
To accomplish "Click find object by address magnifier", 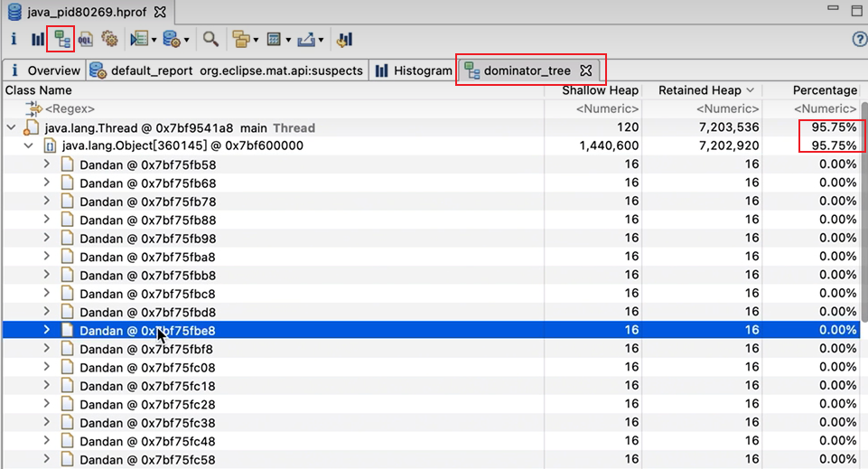I will click(210, 40).
